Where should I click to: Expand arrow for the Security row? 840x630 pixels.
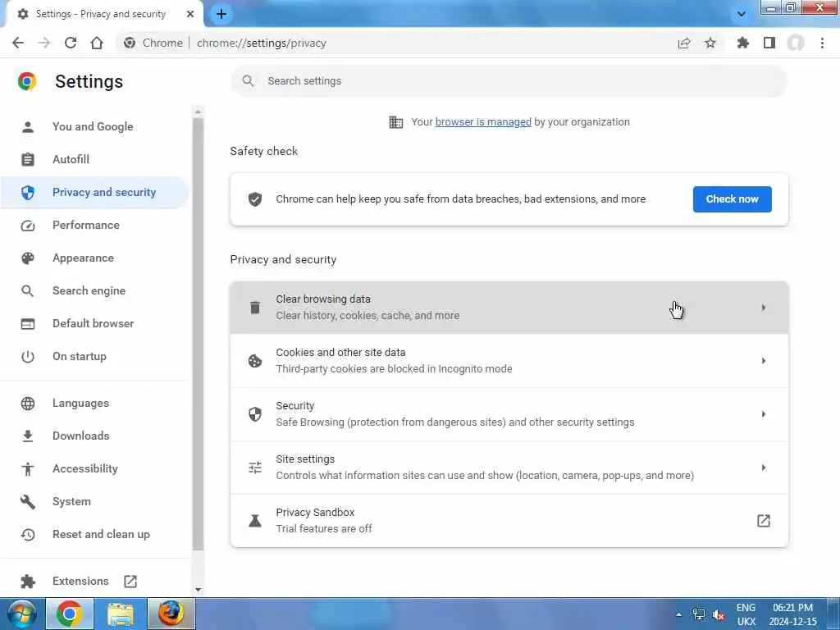click(x=764, y=414)
